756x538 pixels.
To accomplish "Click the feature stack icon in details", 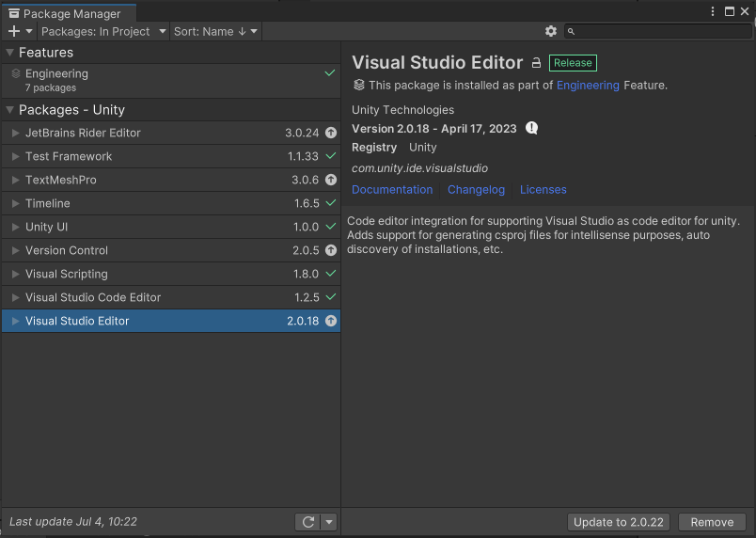I will [x=358, y=85].
